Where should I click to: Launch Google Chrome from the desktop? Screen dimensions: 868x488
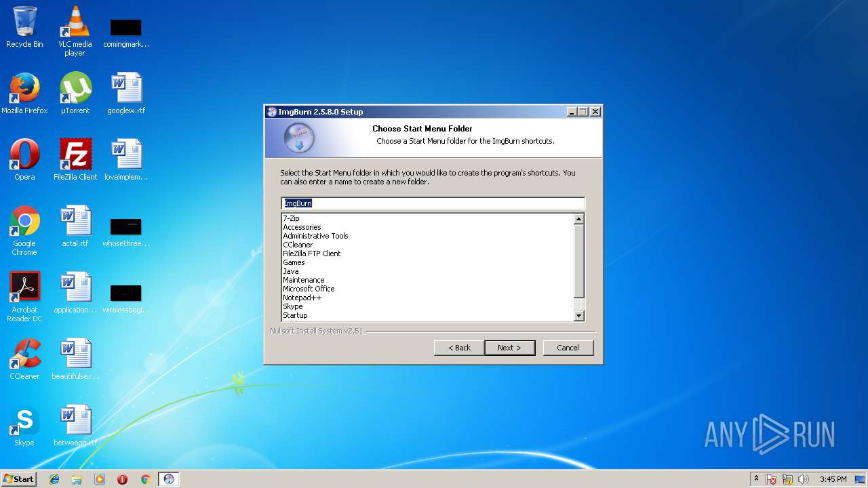coord(24,230)
